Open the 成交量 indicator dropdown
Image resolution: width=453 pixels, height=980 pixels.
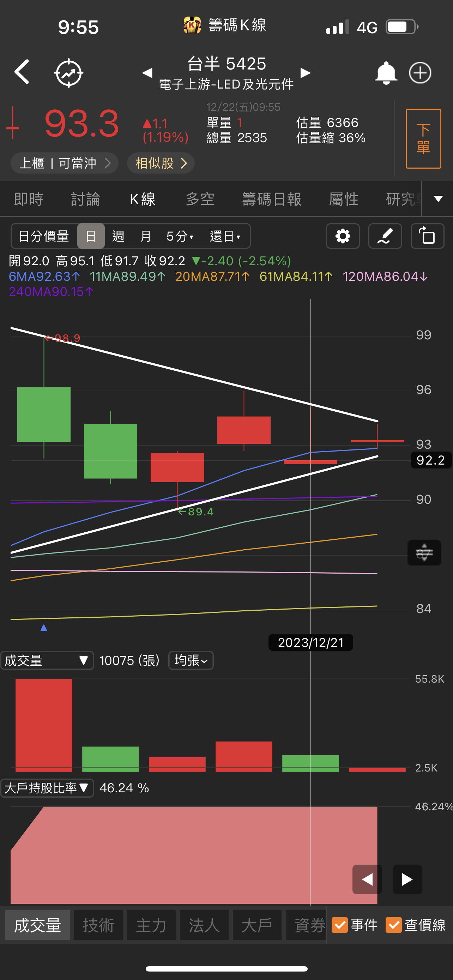click(x=47, y=660)
